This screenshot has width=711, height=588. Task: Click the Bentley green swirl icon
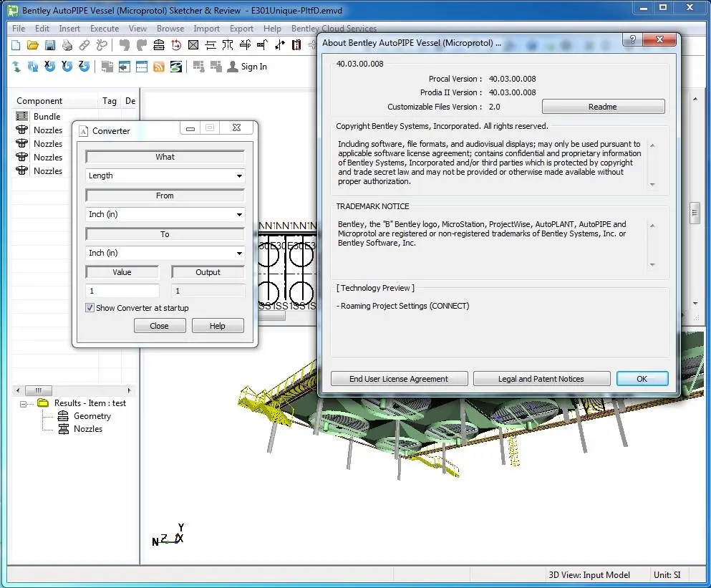[176, 67]
